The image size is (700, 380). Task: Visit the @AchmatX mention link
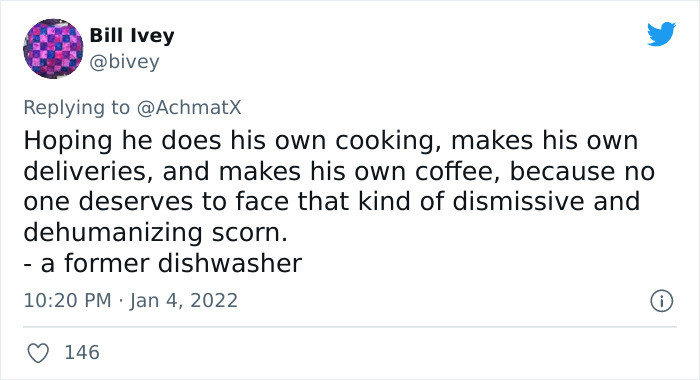(x=189, y=108)
